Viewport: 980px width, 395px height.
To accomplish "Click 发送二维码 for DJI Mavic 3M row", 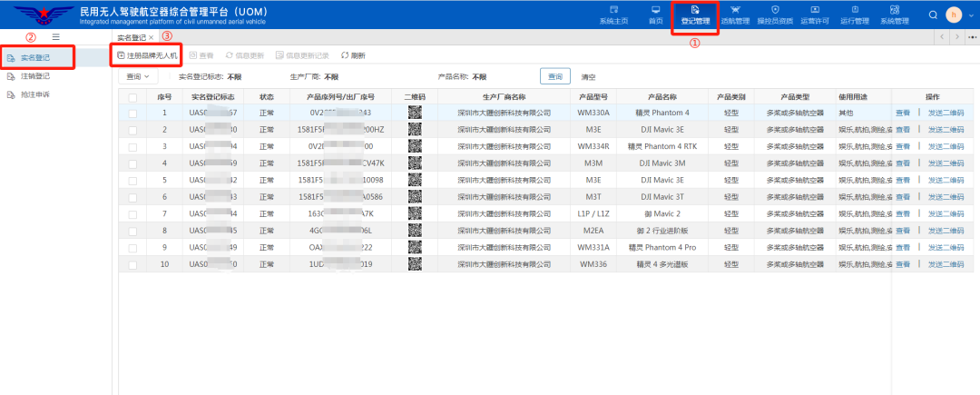I will [x=946, y=163].
